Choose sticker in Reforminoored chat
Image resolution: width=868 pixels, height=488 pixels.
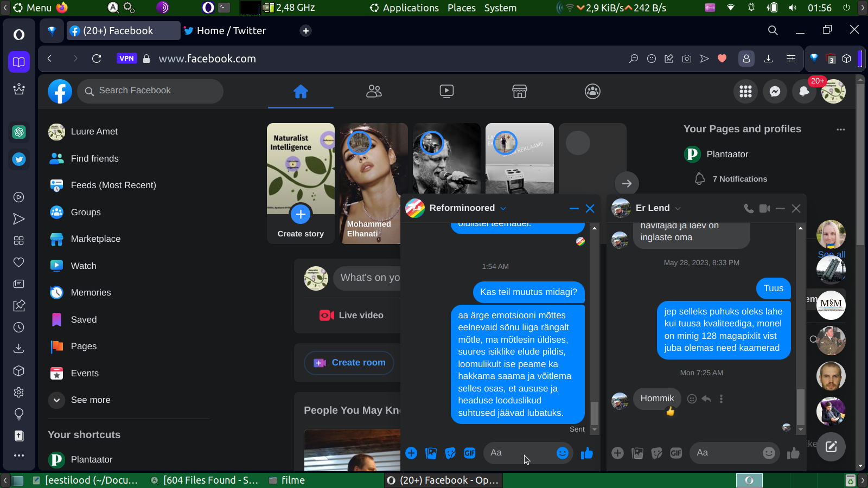[x=450, y=453]
